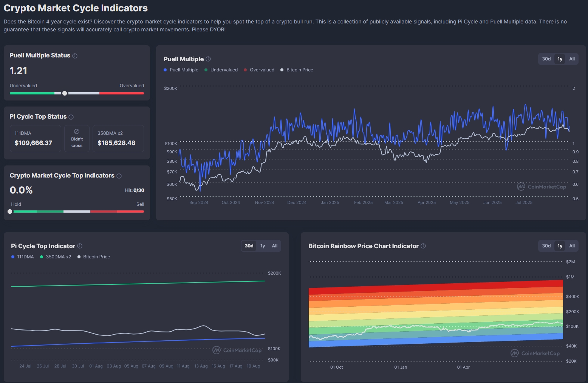Click info icon next to Pi Cycle Top Indicator
588x383 pixels.
pyautogui.click(x=80, y=246)
